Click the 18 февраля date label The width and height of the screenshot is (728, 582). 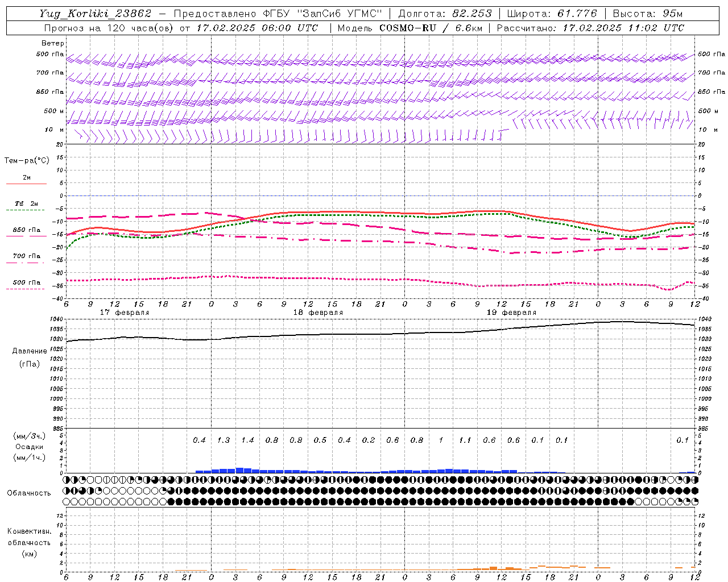318,313
